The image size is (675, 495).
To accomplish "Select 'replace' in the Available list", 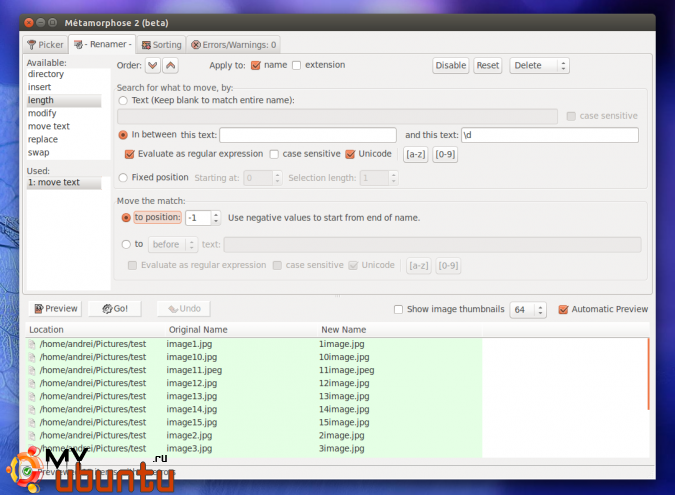I will [x=43, y=139].
